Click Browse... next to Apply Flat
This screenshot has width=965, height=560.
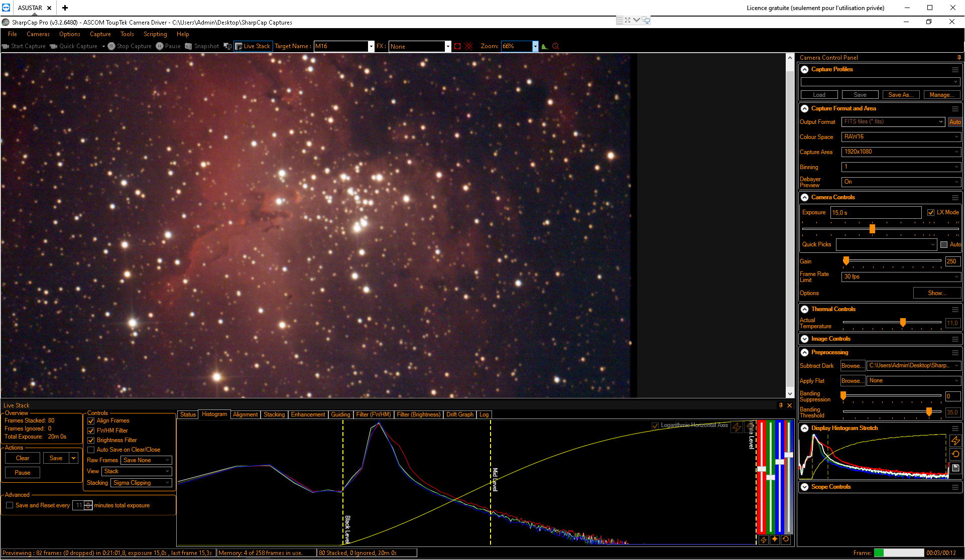(853, 381)
